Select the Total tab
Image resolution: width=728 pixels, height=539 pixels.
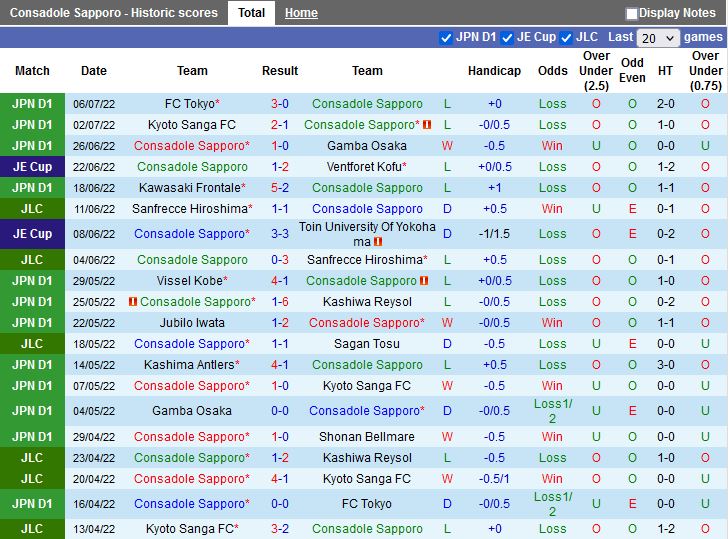[251, 13]
